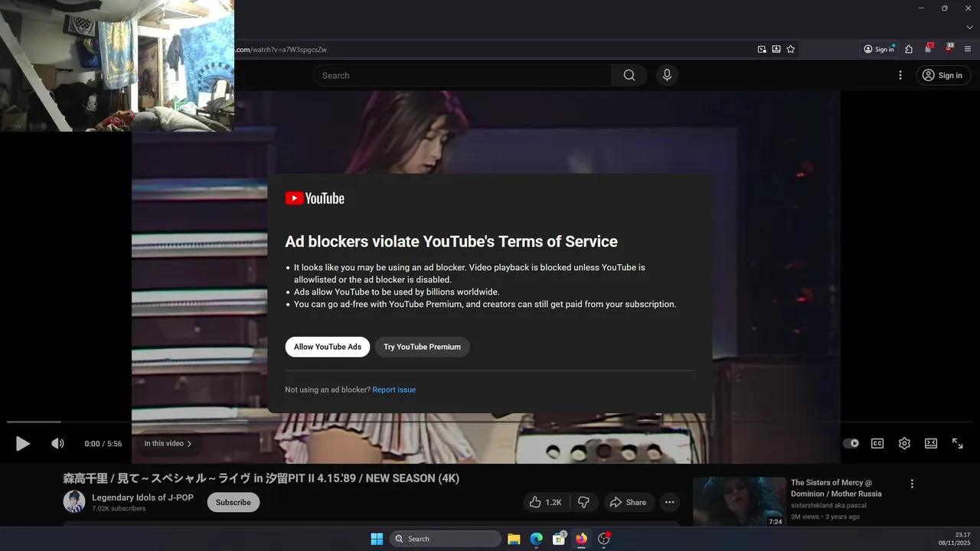Open the red extension icon with badge 33
Viewport: 980px width, 551px height.
949,48
